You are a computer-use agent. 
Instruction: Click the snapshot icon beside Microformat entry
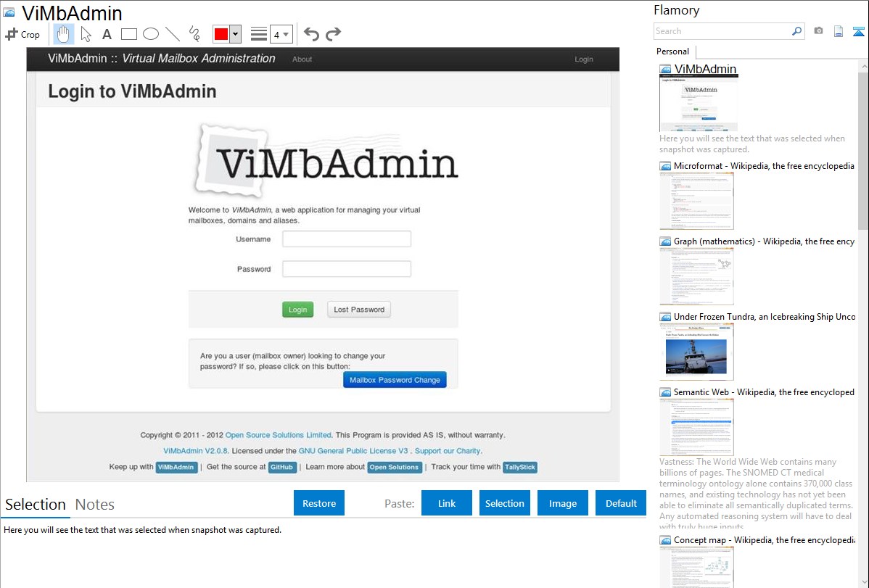point(665,166)
